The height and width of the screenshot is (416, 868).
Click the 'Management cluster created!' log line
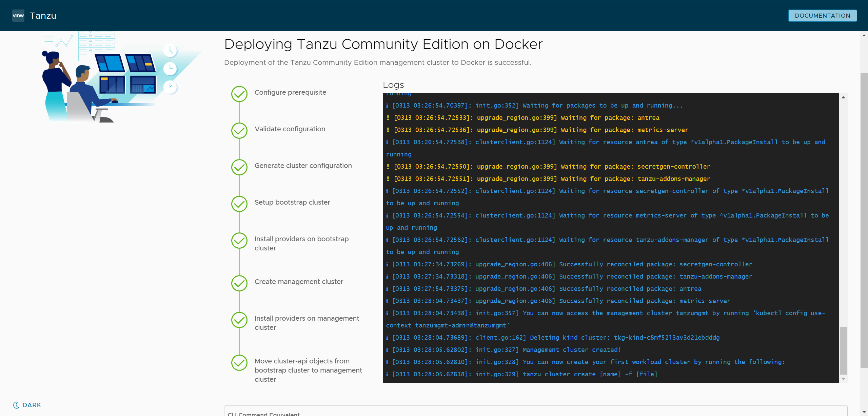click(503, 349)
